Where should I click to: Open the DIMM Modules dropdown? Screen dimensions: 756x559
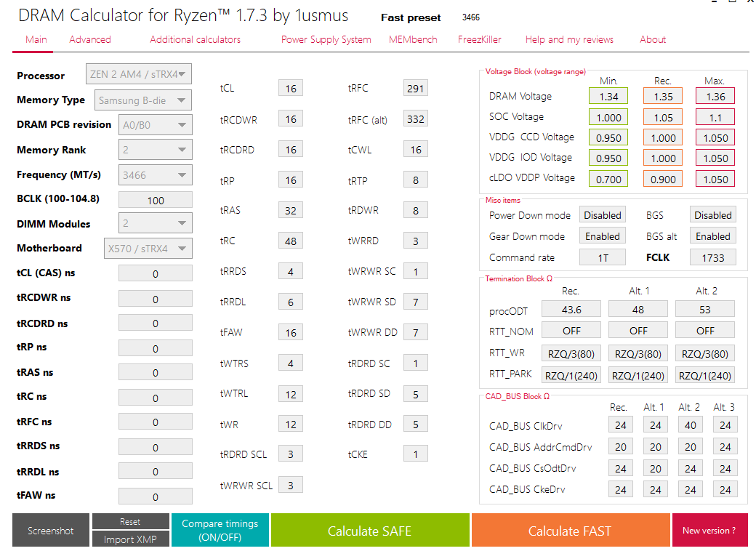156,223
